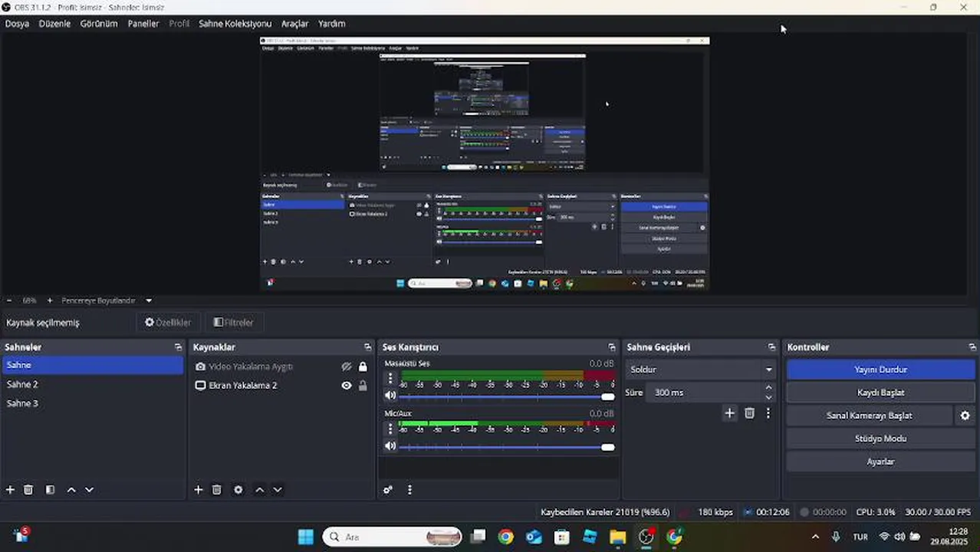The height and width of the screenshot is (552, 980).
Task: Undock the Kontroller panel
Action: click(972, 347)
